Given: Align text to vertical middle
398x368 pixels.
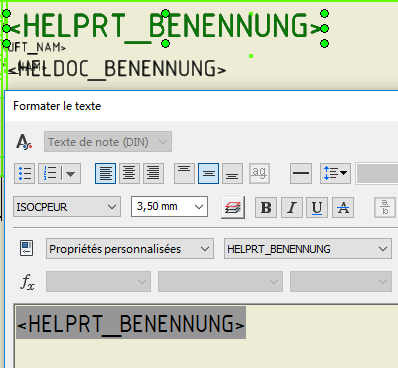Looking at the screenshot, I should point(208,173).
